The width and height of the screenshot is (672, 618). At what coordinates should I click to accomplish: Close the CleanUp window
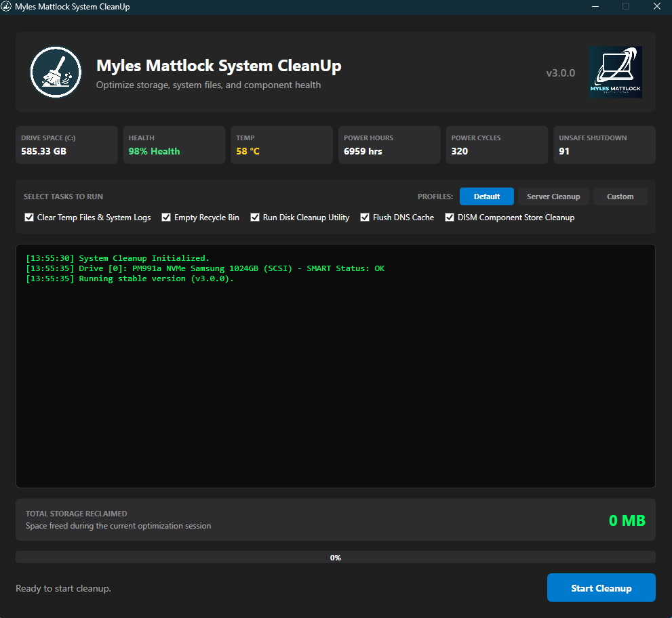[656, 6]
